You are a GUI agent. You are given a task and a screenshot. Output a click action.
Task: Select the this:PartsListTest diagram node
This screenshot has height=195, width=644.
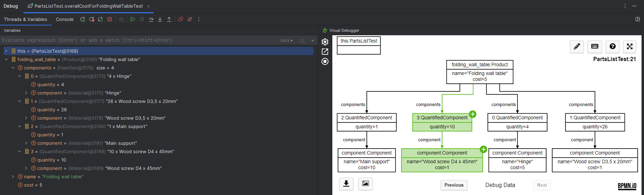(359, 45)
